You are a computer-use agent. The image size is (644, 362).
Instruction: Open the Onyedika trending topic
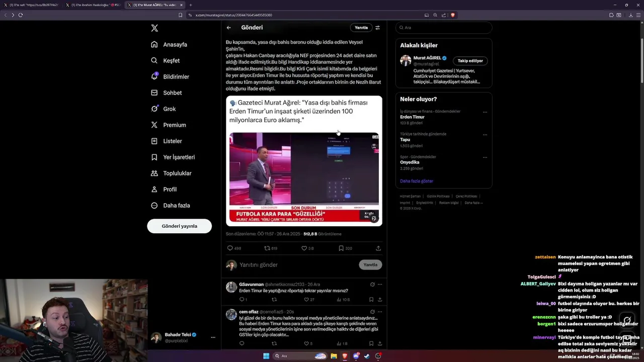[410, 162]
